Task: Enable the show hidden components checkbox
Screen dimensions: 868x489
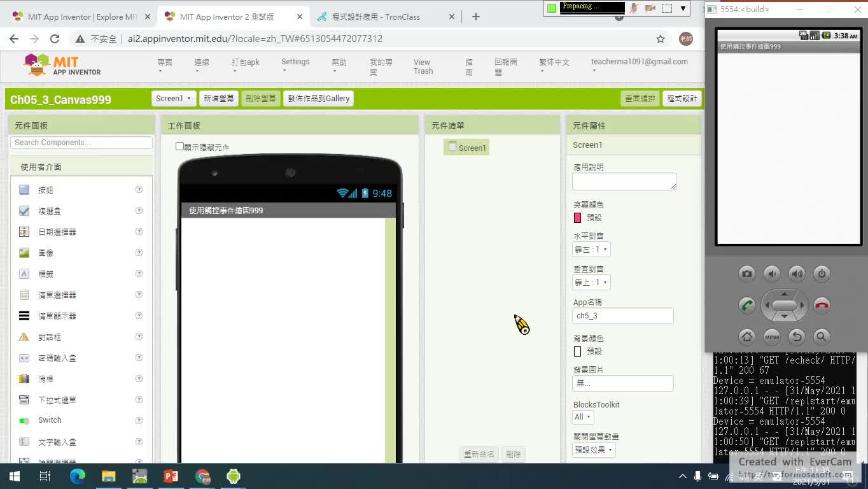Action: (x=179, y=146)
